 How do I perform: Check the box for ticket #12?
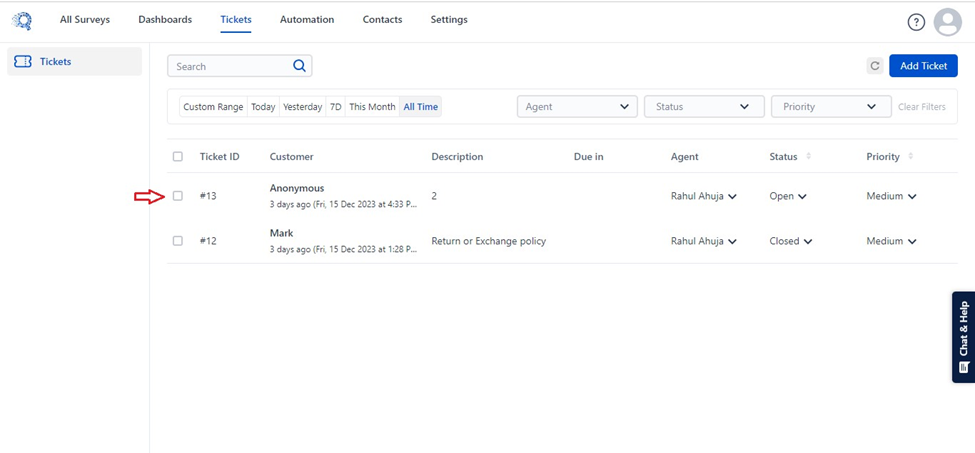[x=178, y=241]
